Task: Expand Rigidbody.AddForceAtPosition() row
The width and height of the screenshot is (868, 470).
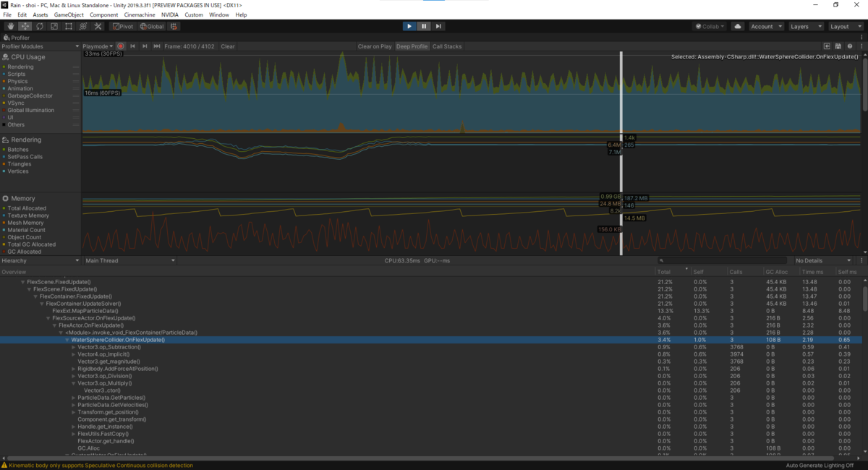Action: [x=74, y=369]
